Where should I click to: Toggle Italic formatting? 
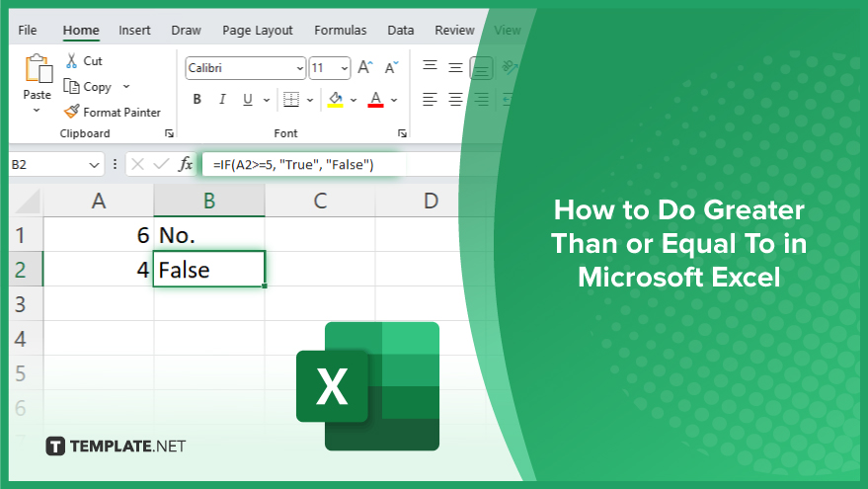click(x=222, y=99)
